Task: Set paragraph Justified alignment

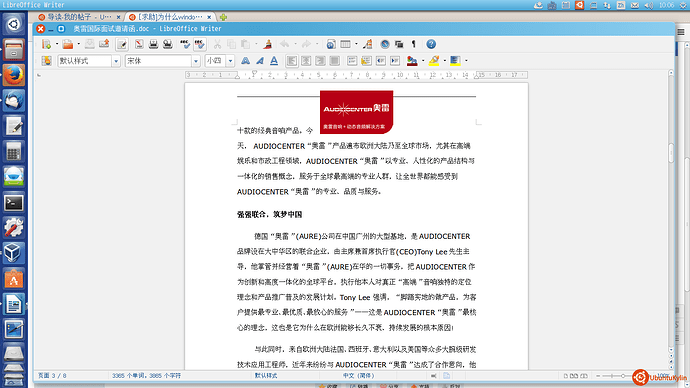Action: pyautogui.click(x=334, y=61)
